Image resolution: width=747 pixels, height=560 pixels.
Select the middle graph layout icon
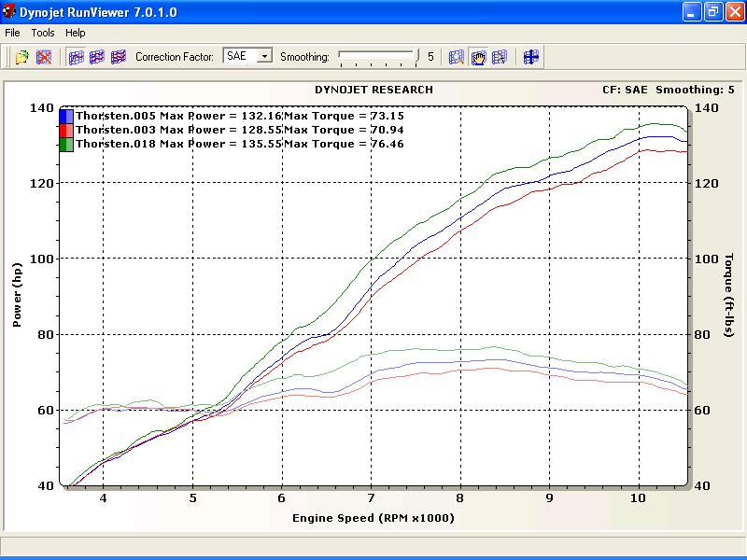(97, 57)
